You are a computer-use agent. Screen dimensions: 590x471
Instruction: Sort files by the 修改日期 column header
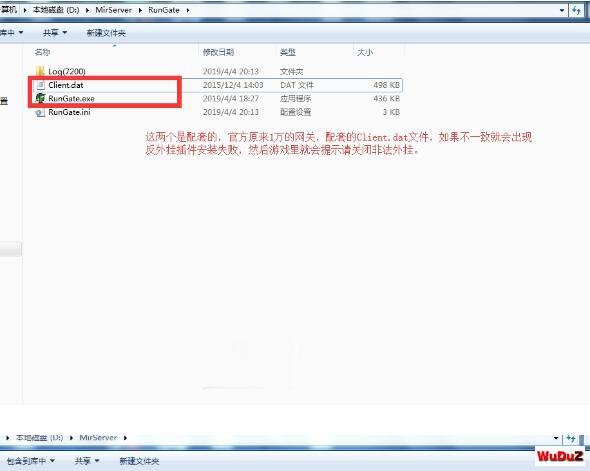tap(218, 52)
